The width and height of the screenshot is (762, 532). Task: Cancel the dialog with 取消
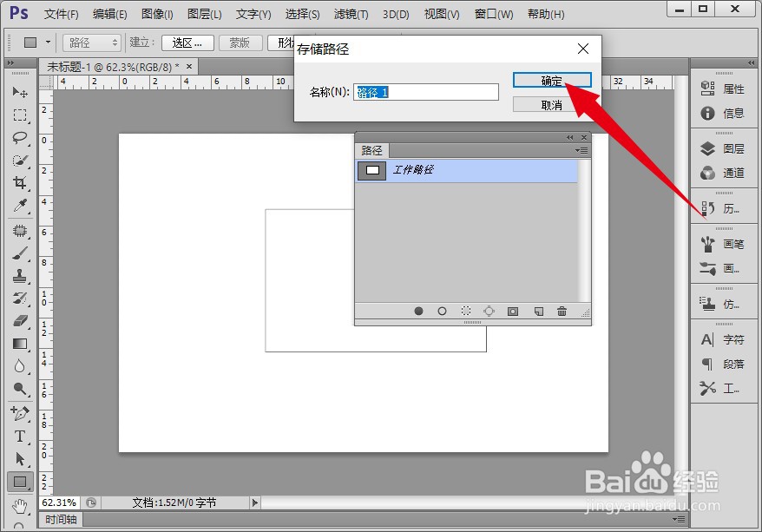(552, 105)
